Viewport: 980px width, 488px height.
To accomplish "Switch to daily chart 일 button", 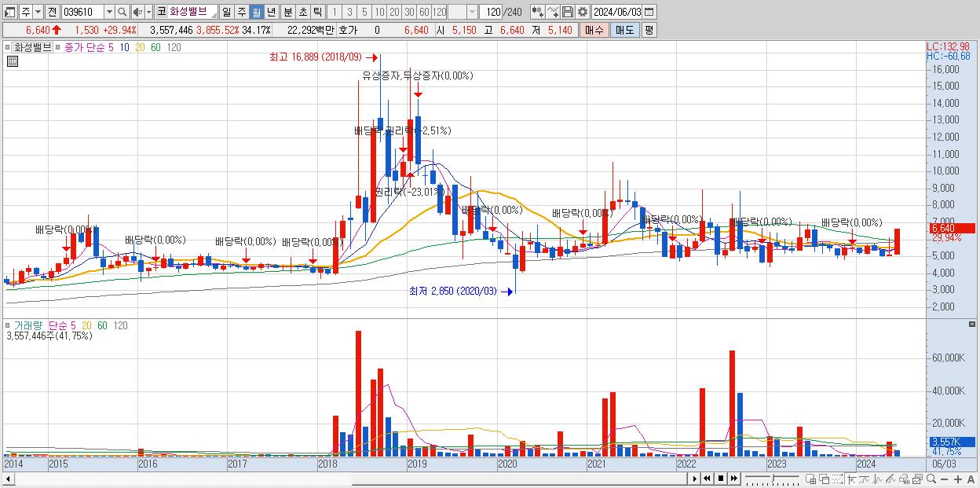I will (226, 12).
